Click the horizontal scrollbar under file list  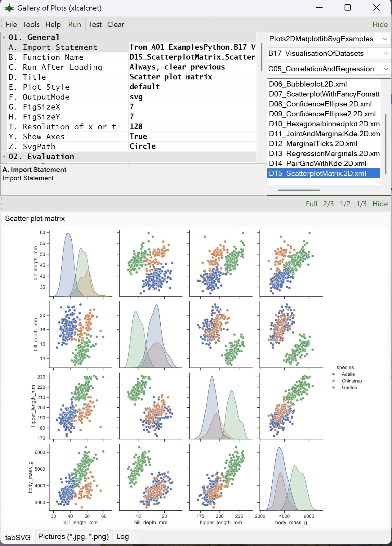coord(299,190)
